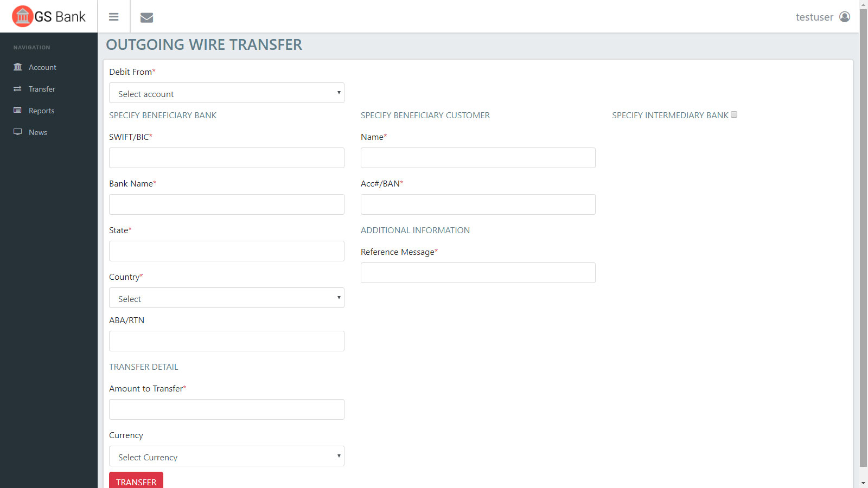This screenshot has height=488, width=868.
Task: Click the testuser username link
Action: click(814, 17)
